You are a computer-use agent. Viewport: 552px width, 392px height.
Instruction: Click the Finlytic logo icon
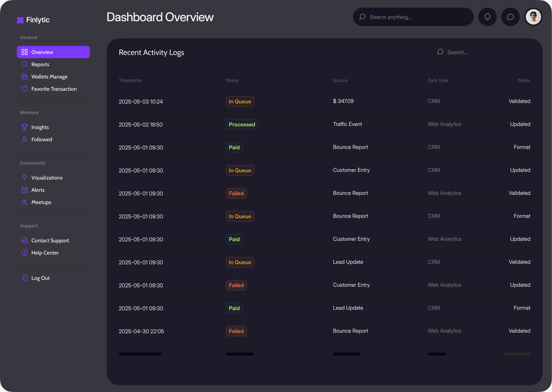20,20
